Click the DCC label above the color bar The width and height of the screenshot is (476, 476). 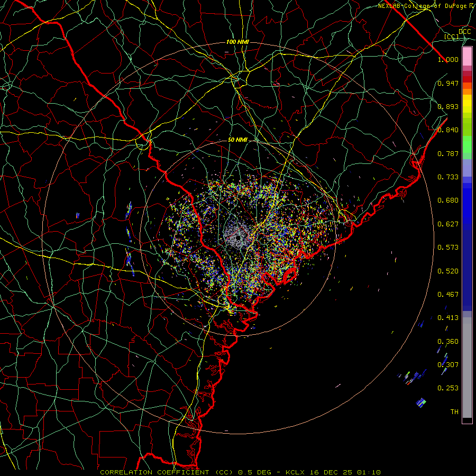point(464,32)
